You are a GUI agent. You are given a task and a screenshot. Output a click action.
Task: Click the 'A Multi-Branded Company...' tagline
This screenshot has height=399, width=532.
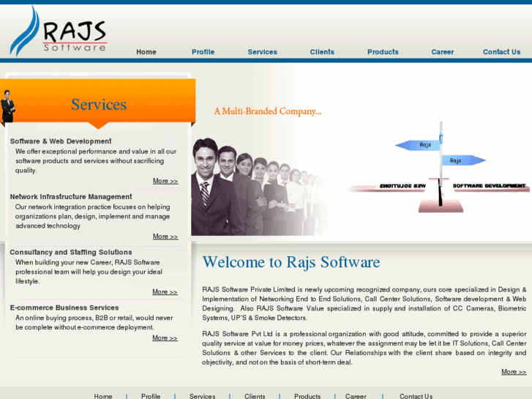[x=268, y=111]
